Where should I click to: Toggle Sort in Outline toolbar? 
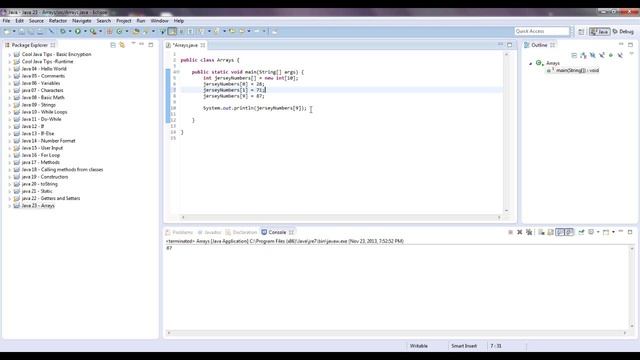583,55
